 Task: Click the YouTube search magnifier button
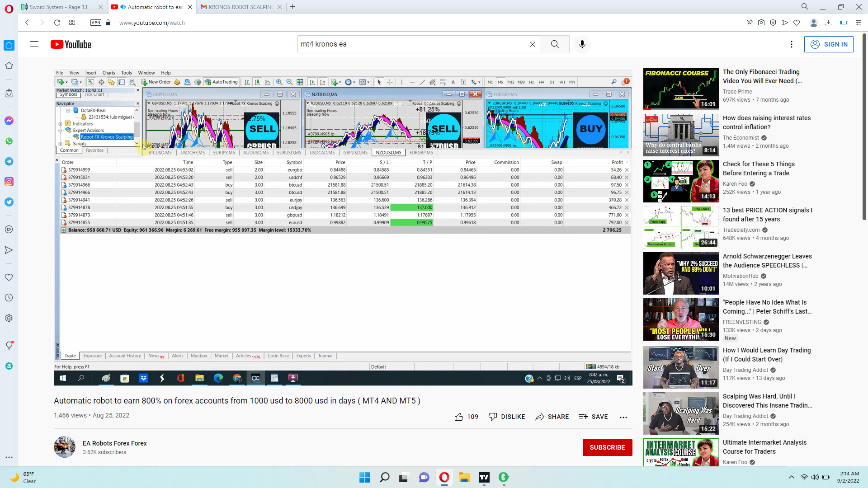click(x=555, y=44)
